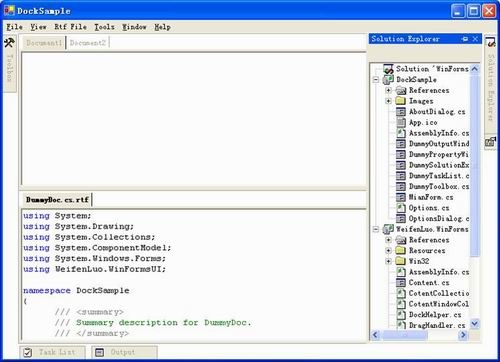The image size is (500, 362).
Task: Open the File menu
Action: [14, 27]
